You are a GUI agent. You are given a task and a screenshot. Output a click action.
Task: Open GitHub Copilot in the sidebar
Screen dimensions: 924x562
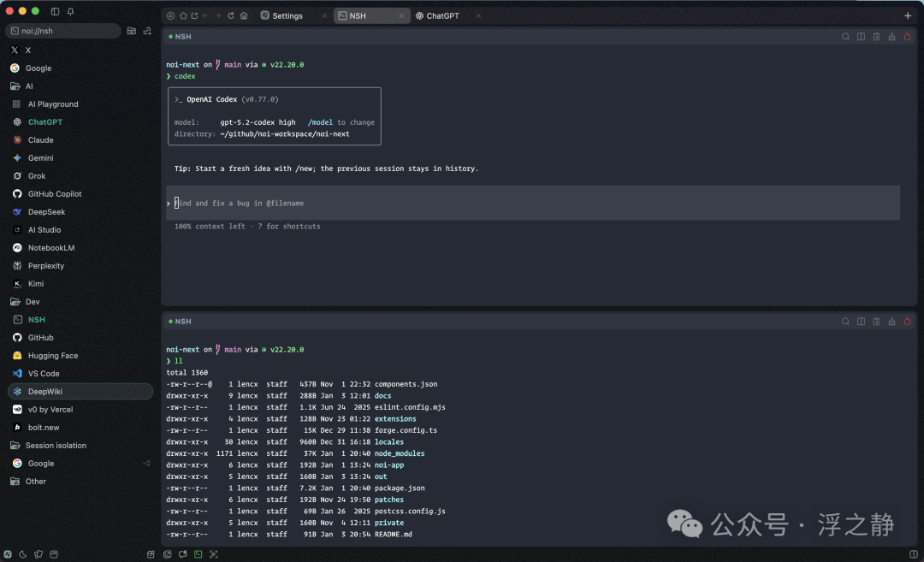pos(80,194)
